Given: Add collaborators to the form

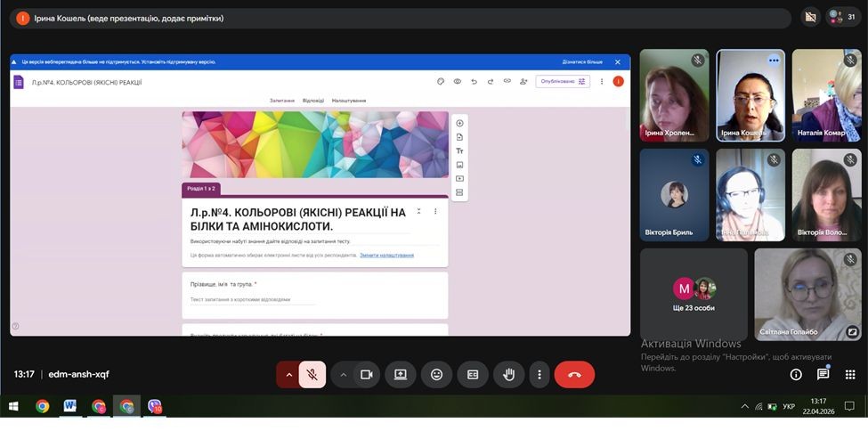Looking at the screenshot, I should [523, 81].
